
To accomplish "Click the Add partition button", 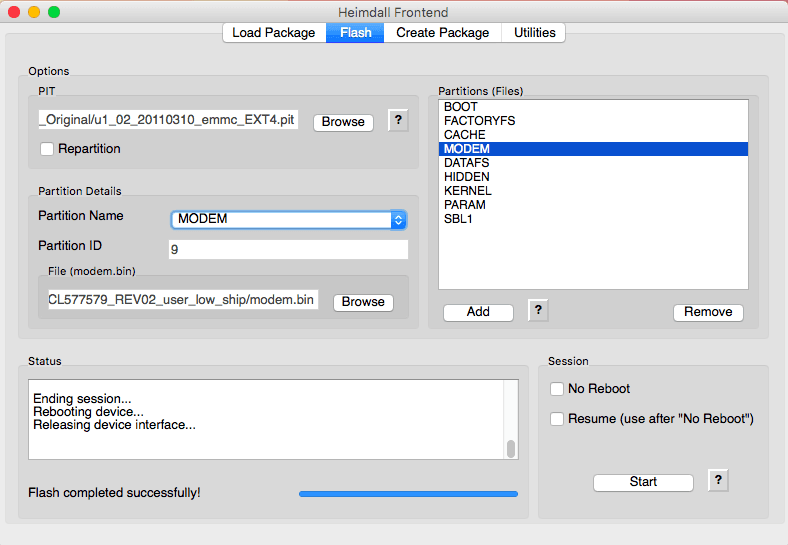I will (x=478, y=312).
